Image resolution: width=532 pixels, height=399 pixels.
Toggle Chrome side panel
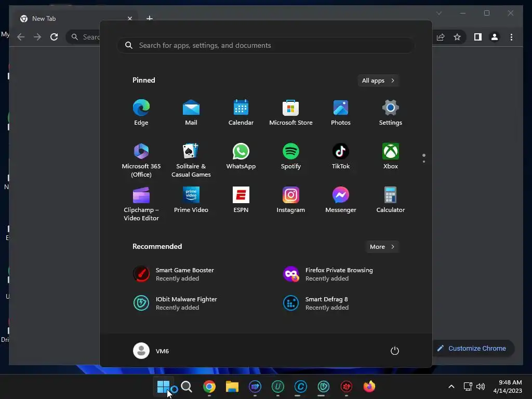[x=478, y=37]
